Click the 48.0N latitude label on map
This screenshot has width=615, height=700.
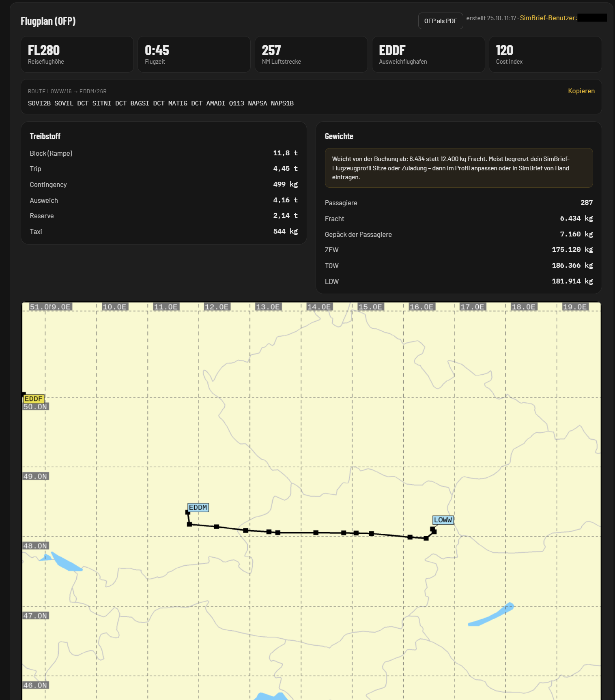tap(36, 546)
